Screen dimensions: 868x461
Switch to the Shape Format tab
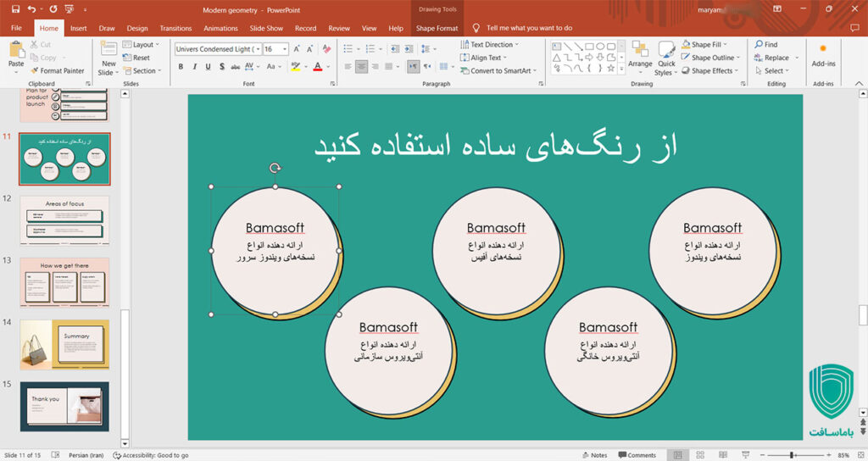(437, 28)
